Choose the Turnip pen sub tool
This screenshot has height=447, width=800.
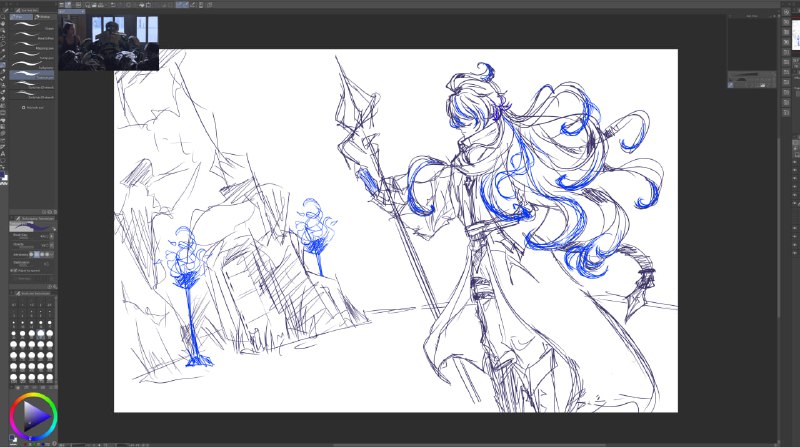[x=34, y=55]
